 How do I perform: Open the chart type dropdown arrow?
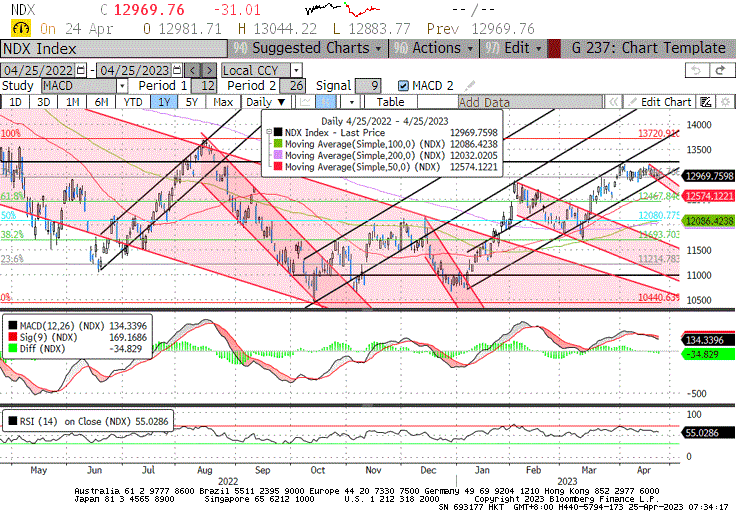point(351,102)
